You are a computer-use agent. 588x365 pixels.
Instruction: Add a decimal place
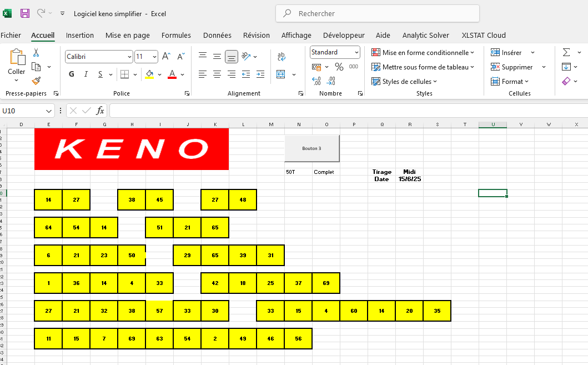click(x=316, y=81)
